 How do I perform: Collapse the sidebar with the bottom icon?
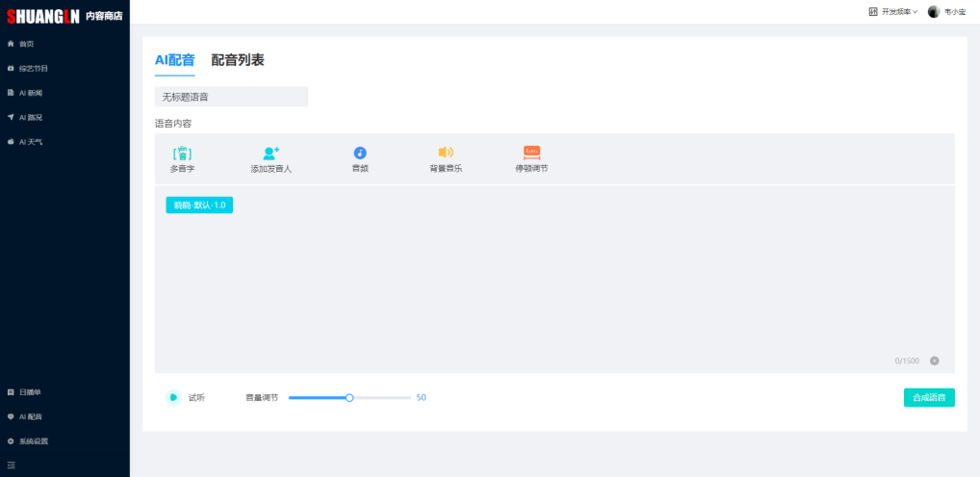click(11, 465)
